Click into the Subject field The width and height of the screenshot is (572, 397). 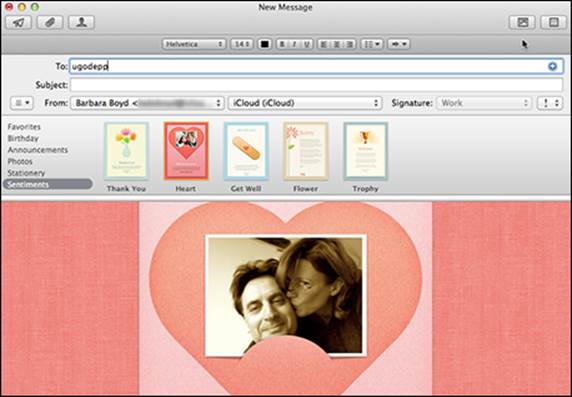click(x=316, y=85)
